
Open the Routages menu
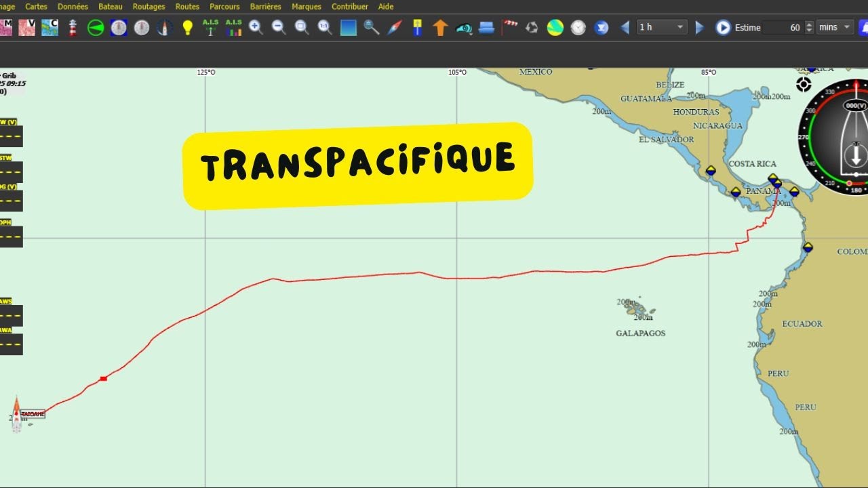pos(149,6)
